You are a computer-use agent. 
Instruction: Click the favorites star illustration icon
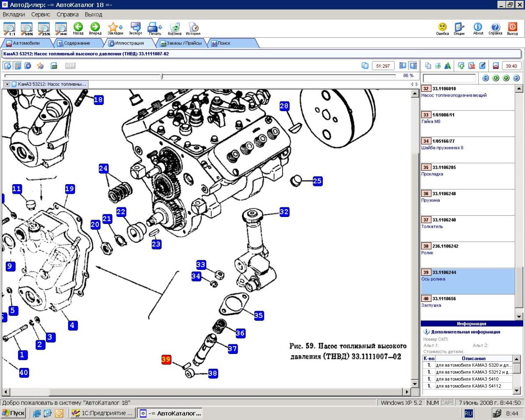(40, 66)
